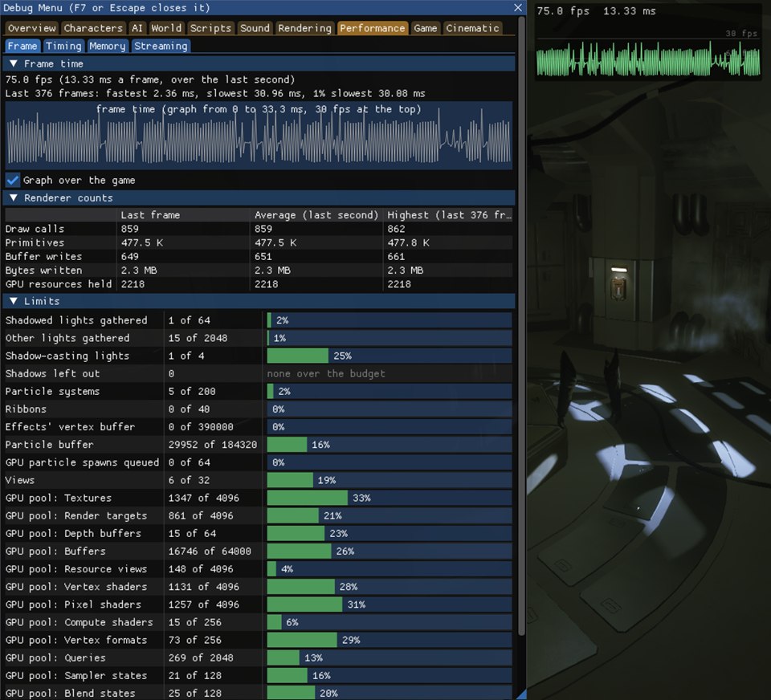The width and height of the screenshot is (771, 700).
Task: Click the Primitives row label
Action: pyautogui.click(x=35, y=242)
